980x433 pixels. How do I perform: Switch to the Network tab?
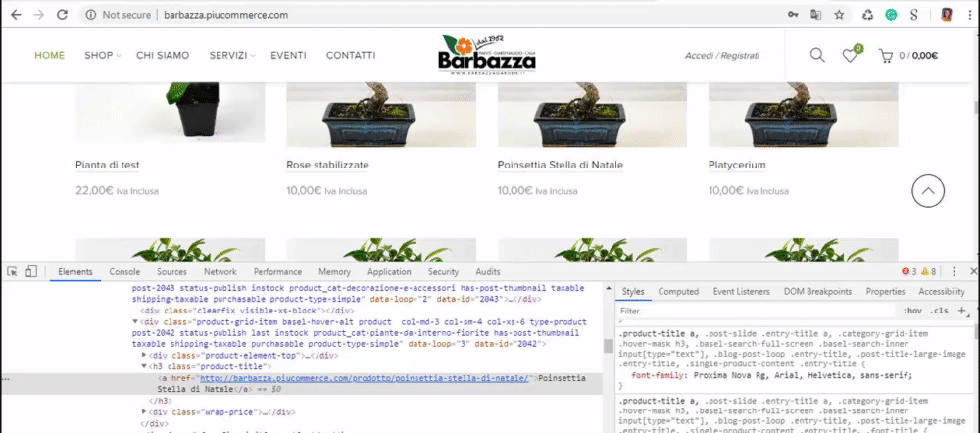pyautogui.click(x=220, y=271)
